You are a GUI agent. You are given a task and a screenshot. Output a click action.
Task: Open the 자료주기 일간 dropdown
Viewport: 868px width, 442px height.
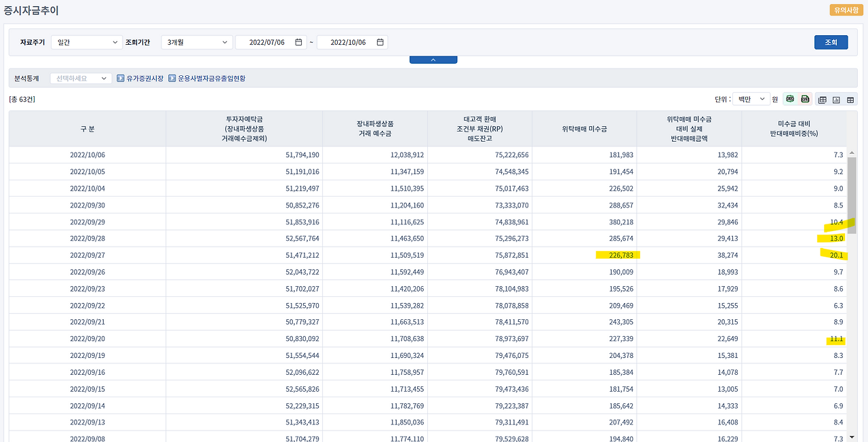click(x=87, y=42)
